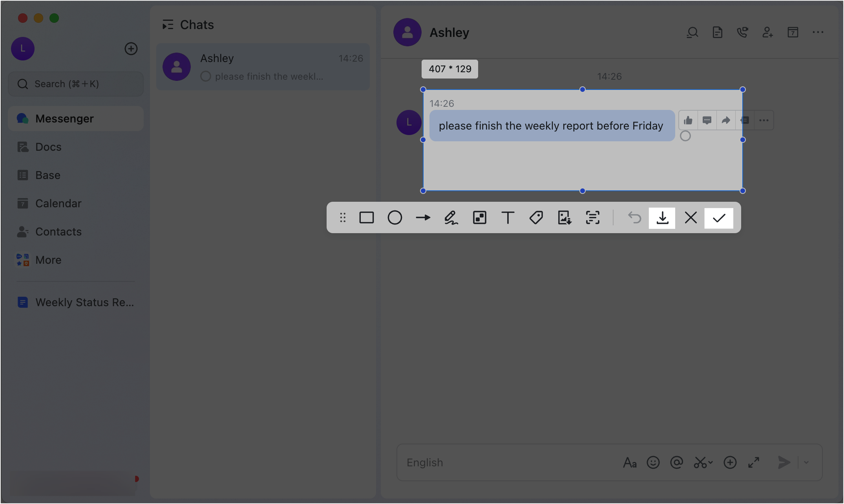The height and width of the screenshot is (504, 844).
Task: Toggle the Chats list collapse icon
Action: [x=168, y=25]
